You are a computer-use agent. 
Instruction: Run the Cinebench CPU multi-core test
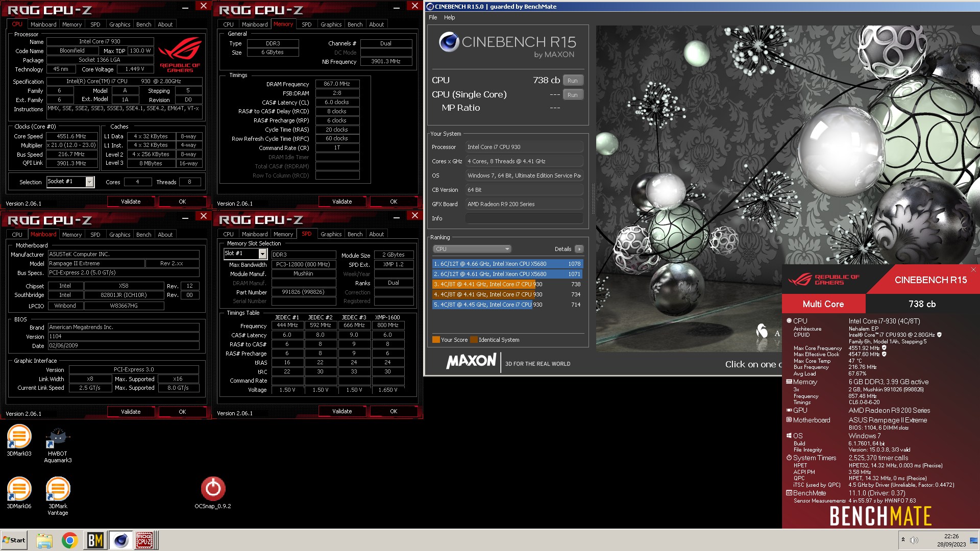pos(573,81)
